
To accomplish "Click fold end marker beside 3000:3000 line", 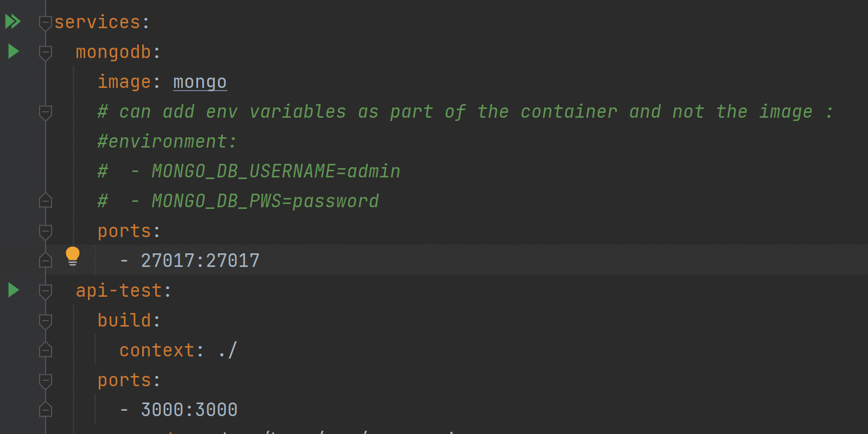I will pos(46,410).
